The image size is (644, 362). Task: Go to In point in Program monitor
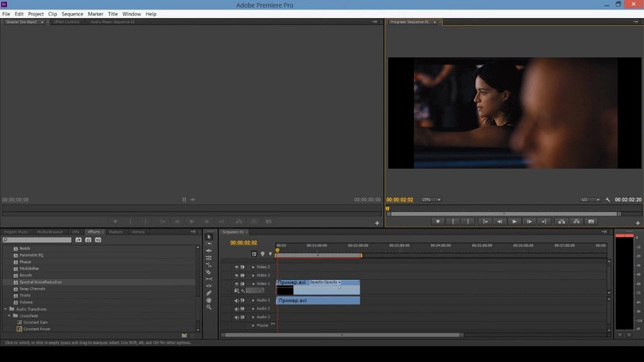pyautogui.click(x=485, y=222)
